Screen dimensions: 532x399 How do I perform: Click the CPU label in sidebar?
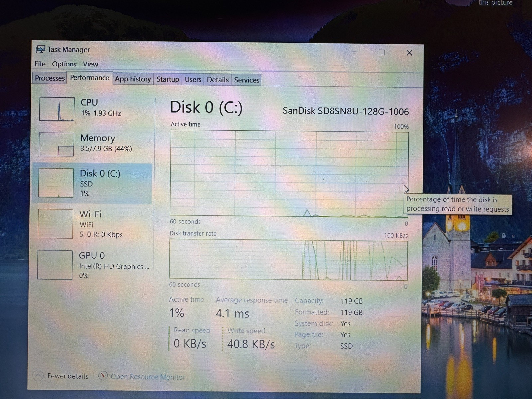point(89,102)
